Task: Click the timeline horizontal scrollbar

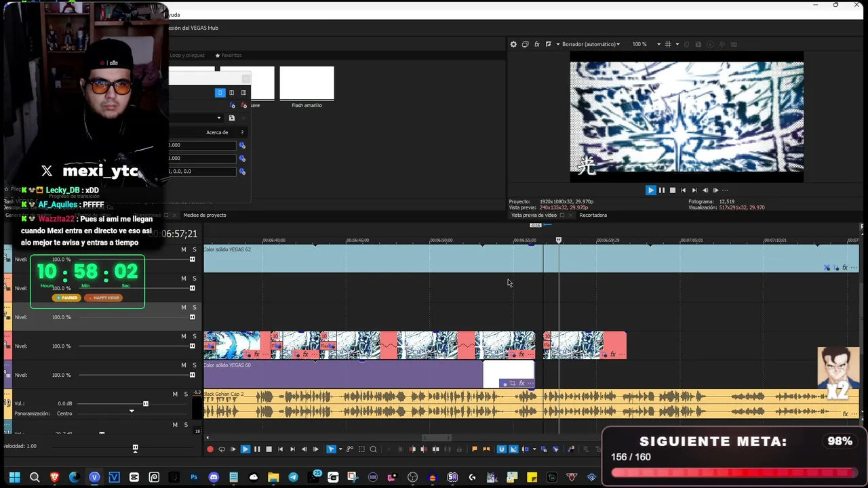Action: pos(437,438)
